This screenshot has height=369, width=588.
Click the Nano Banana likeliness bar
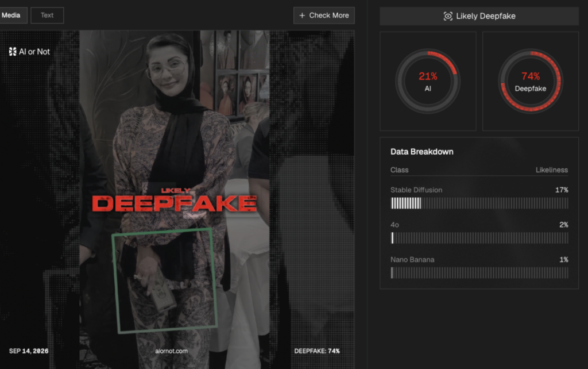(479, 273)
